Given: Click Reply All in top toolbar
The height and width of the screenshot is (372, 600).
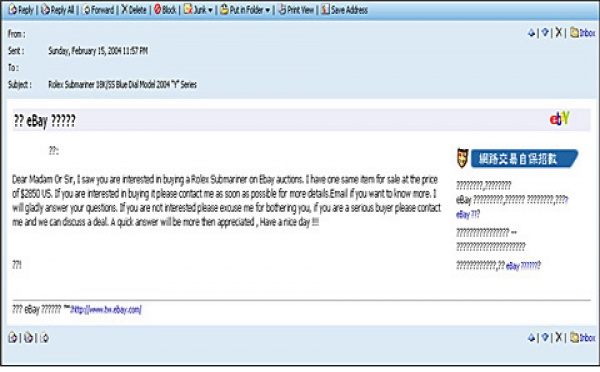Looking at the screenshot, I should pos(58,10).
